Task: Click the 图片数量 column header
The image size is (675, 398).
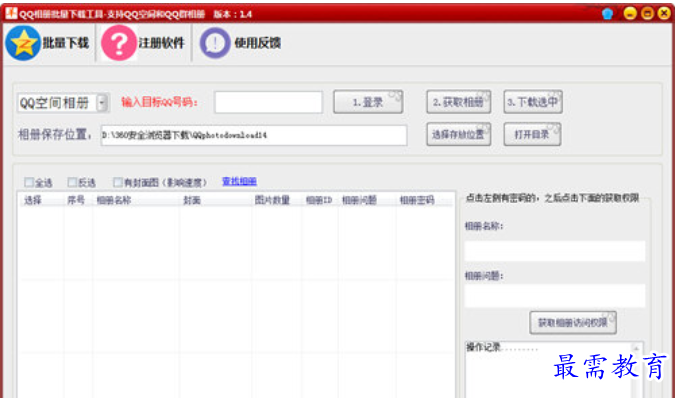Action: pyautogui.click(x=272, y=200)
